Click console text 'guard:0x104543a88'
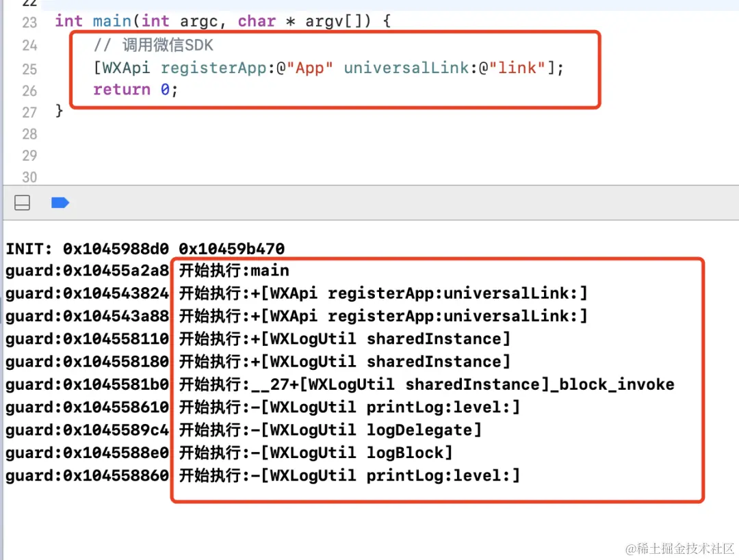The height and width of the screenshot is (560, 739). 87,316
